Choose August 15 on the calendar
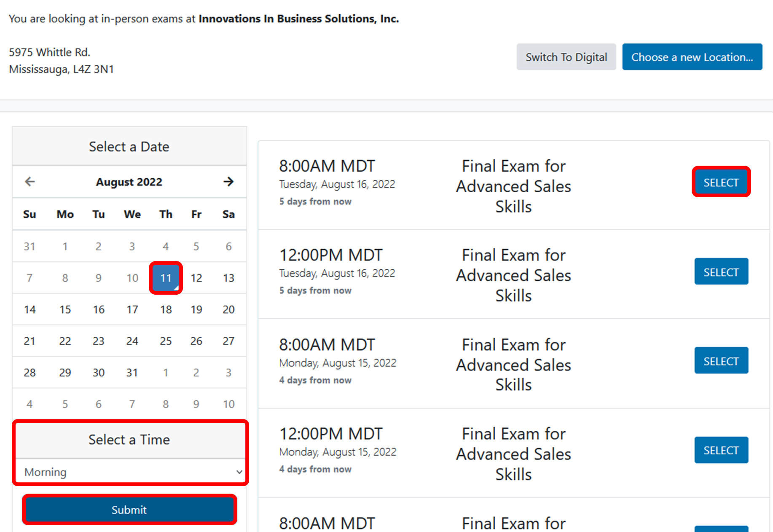 [65, 309]
